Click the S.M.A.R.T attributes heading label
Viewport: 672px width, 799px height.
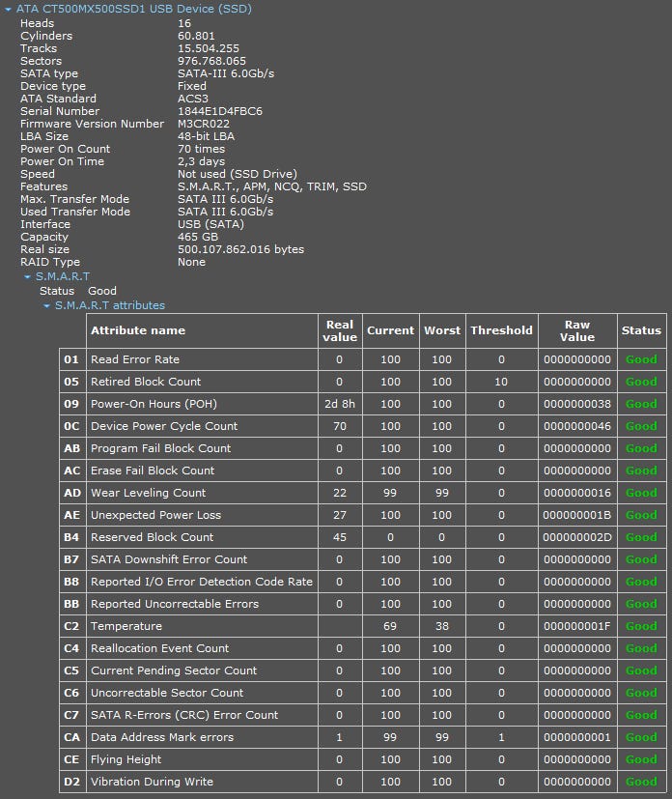coord(109,305)
